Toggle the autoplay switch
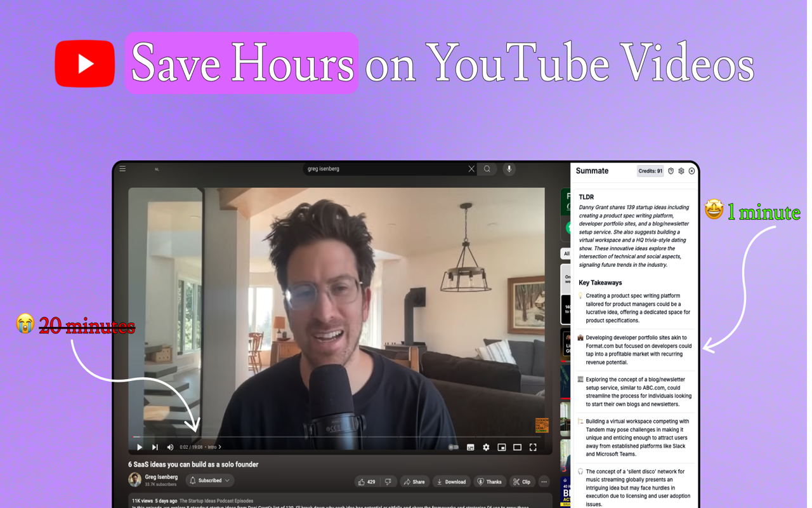This screenshot has width=812, height=508. pos(454,447)
